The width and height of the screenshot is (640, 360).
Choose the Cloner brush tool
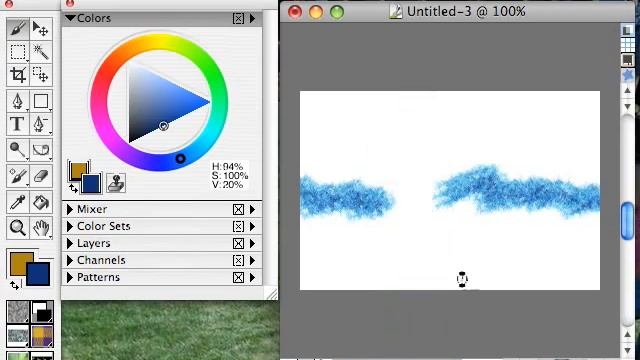tap(18, 176)
